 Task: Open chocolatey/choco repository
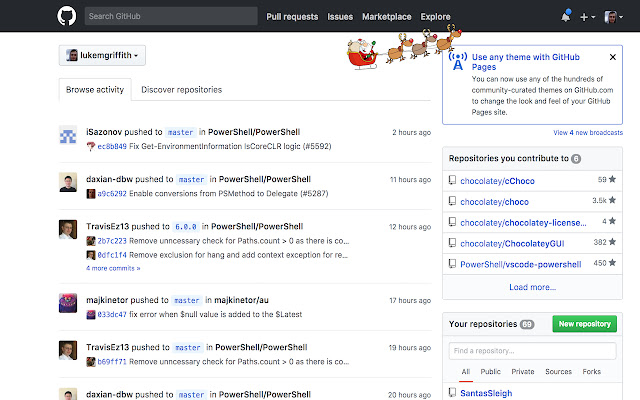click(494, 202)
